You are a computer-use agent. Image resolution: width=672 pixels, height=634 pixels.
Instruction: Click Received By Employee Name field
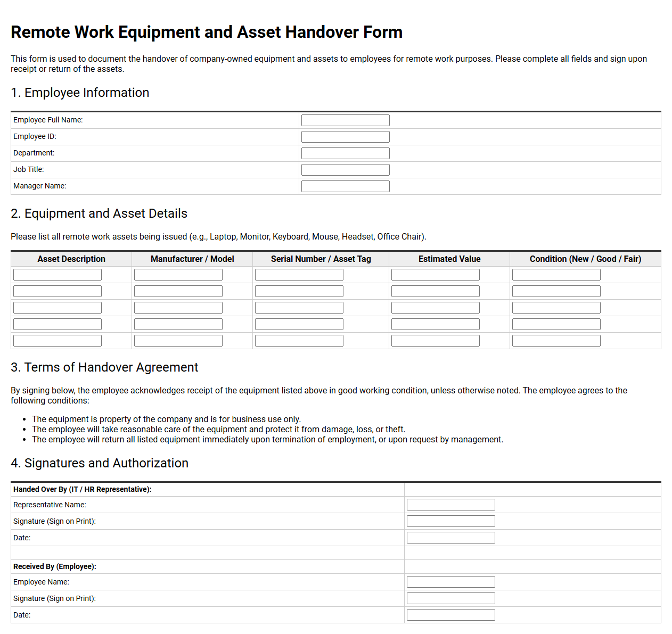[451, 582]
